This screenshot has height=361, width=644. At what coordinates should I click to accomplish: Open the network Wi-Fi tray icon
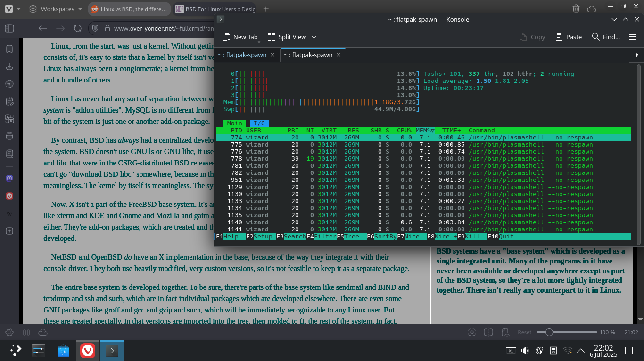568,350
